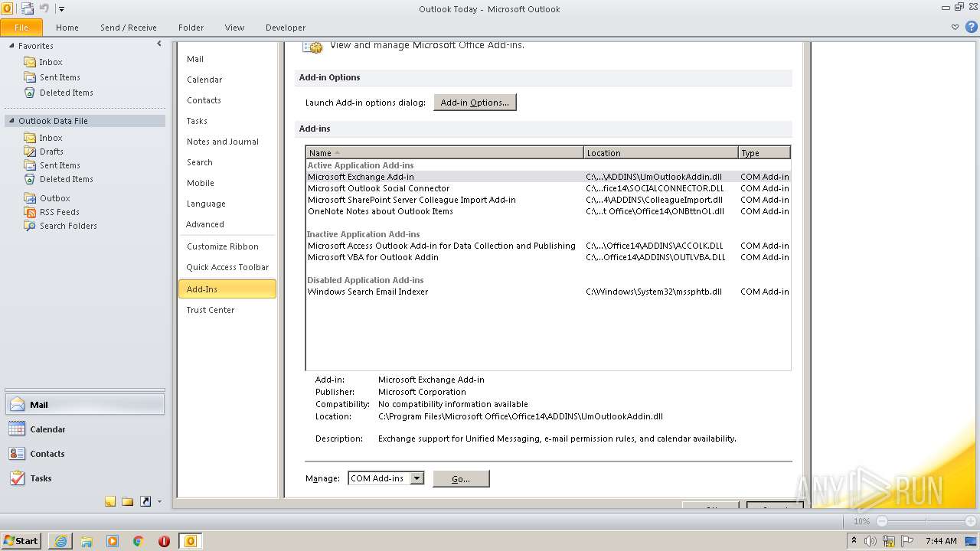The image size is (980, 551).
Task: Click the Send/Receive All Folders quick access icon
Action: pos(28,8)
